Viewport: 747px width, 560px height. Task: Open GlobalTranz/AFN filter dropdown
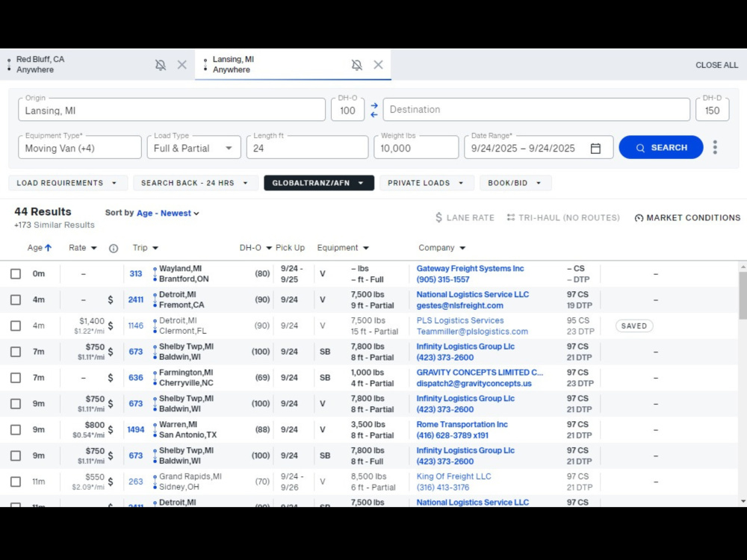[x=319, y=183]
